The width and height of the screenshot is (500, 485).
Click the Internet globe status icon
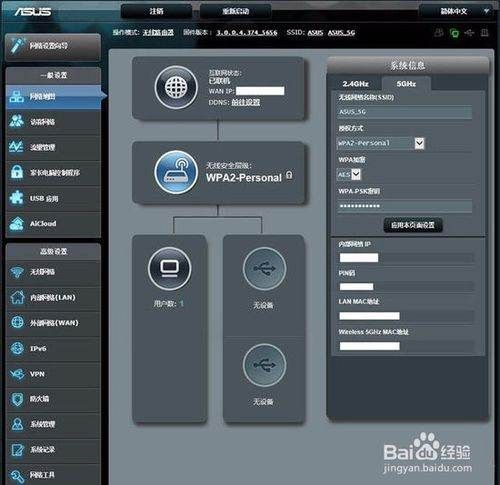click(x=176, y=87)
